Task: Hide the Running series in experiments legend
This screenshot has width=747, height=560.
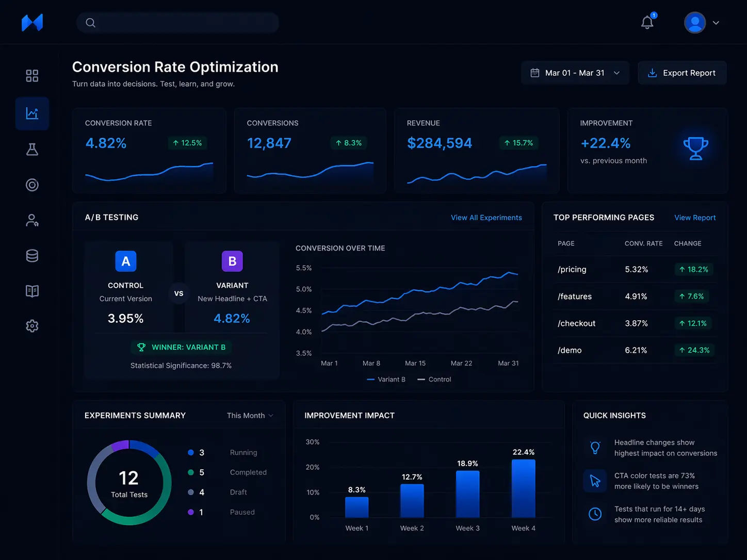Action: point(227,452)
